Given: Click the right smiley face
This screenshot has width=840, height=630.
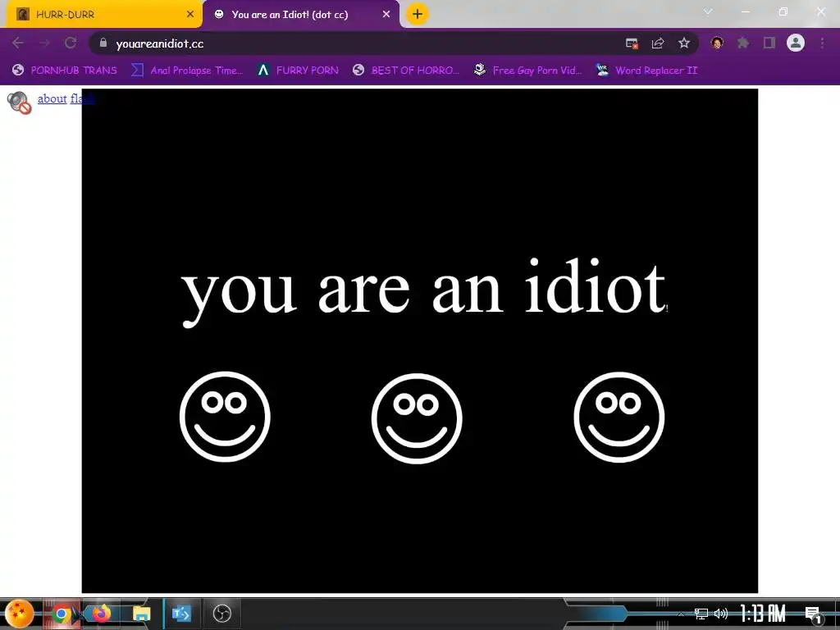Looking at the screenshot, I should [x=619, y=418].
